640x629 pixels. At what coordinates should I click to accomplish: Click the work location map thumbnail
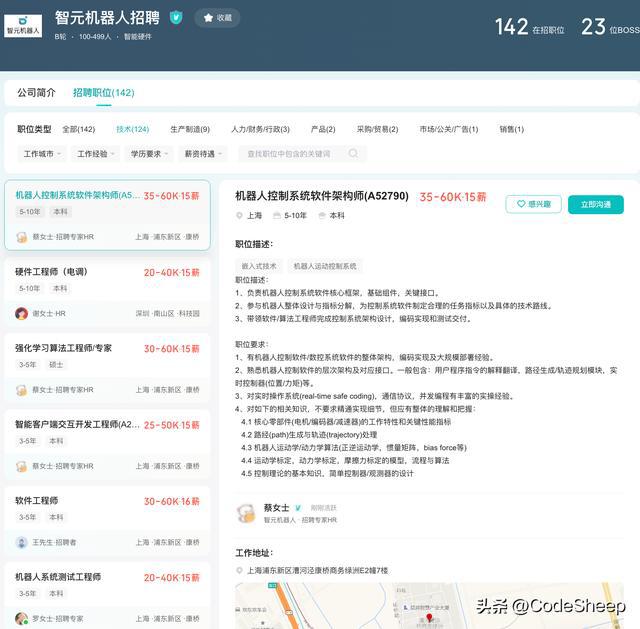(429, 606)
